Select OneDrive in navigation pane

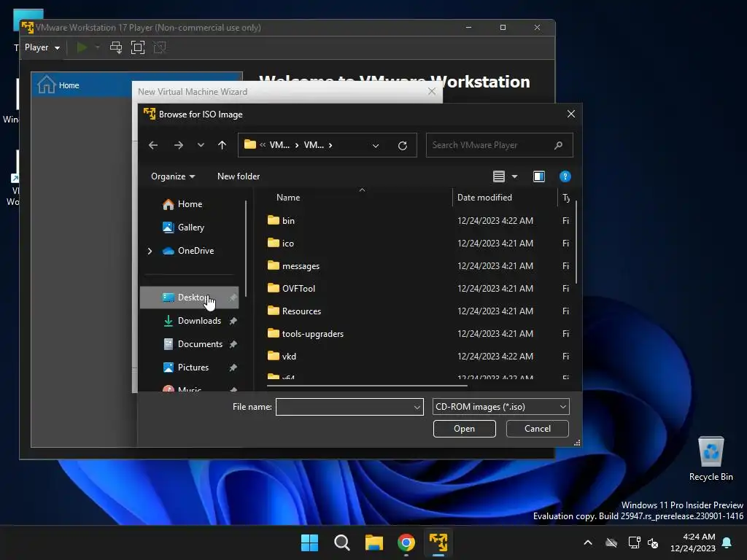click(196, 251)
